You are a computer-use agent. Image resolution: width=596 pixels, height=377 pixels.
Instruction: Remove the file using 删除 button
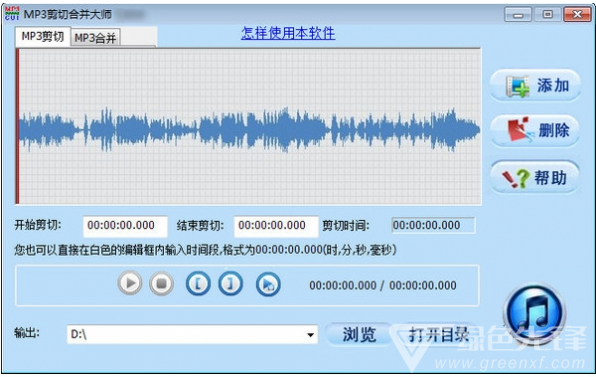pos(535,130)
